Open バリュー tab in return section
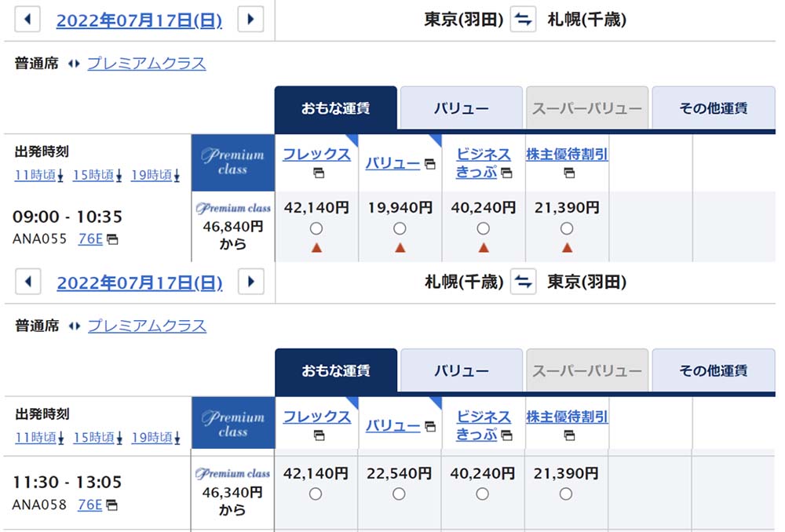 tap(462, 370)
